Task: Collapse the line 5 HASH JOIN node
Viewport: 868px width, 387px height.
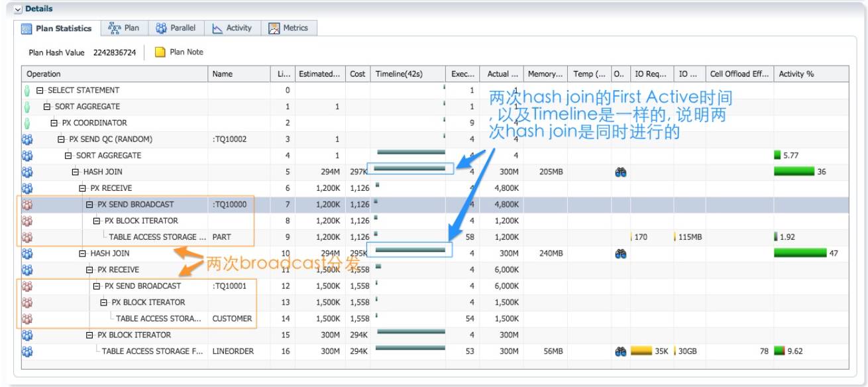Action: tap(76, 172)
